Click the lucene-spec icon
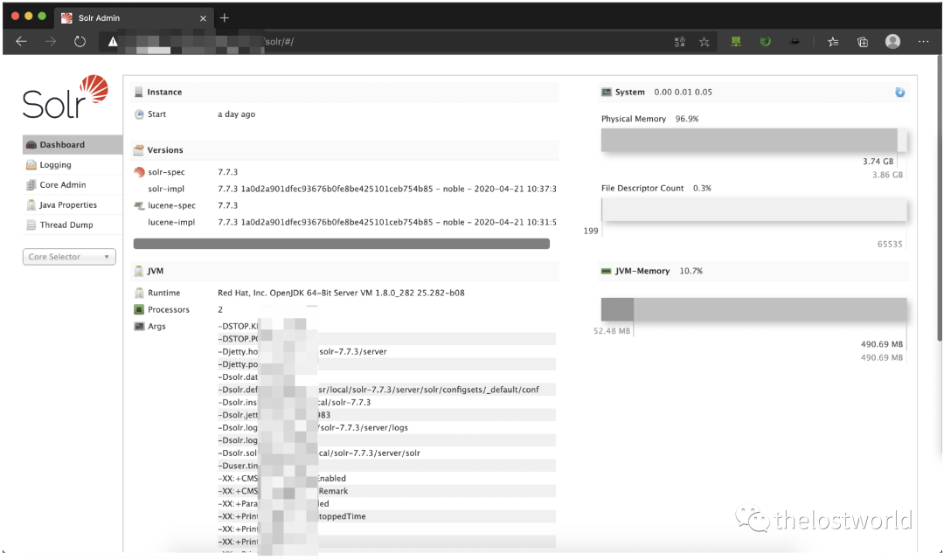 (139, 205)
